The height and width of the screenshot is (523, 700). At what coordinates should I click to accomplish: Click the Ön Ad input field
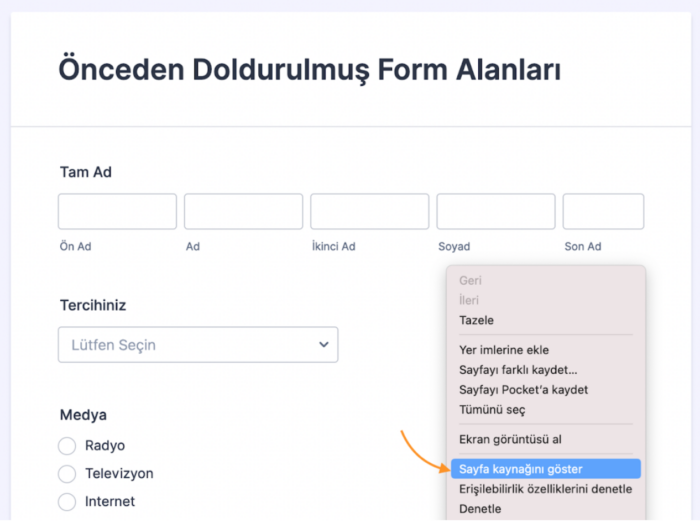tap(117, 212)
